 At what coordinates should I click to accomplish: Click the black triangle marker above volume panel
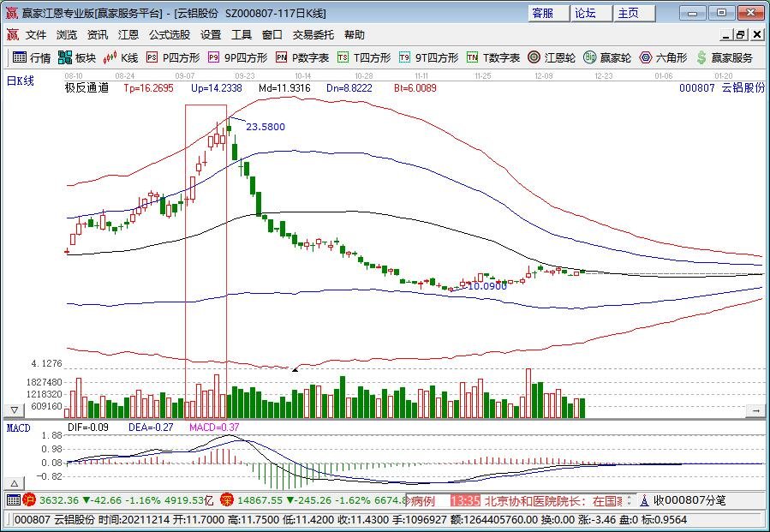295,369
